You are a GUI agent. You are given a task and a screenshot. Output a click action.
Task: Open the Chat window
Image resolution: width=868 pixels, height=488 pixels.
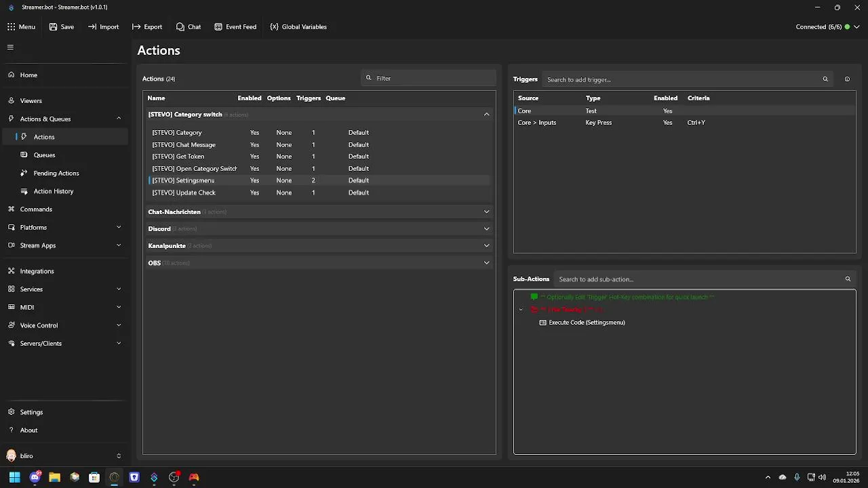point(189,27)
